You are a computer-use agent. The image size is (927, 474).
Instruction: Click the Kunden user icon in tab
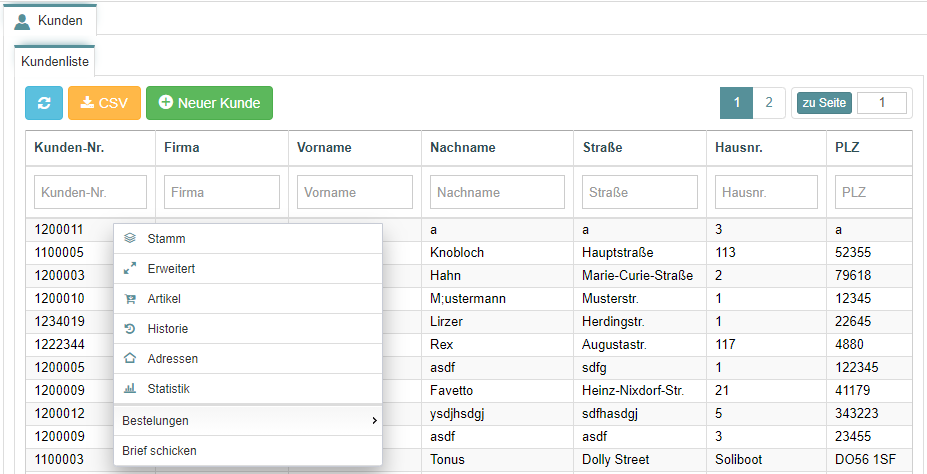(22, 21)
